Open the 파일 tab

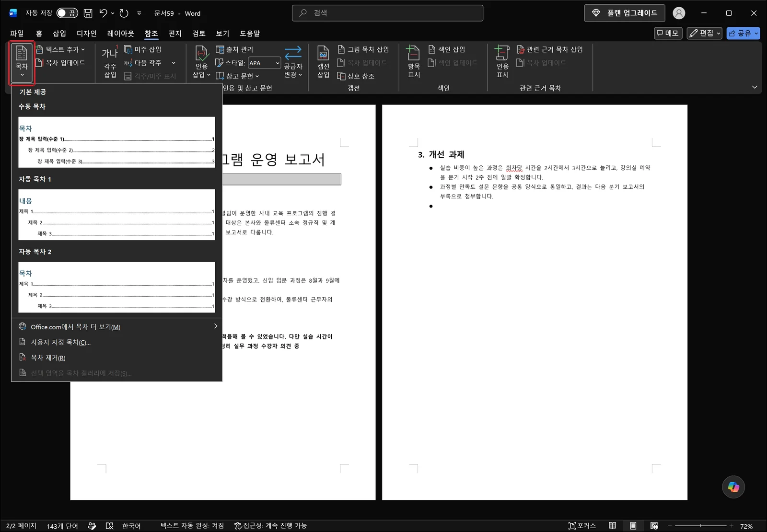click(17, 33)
